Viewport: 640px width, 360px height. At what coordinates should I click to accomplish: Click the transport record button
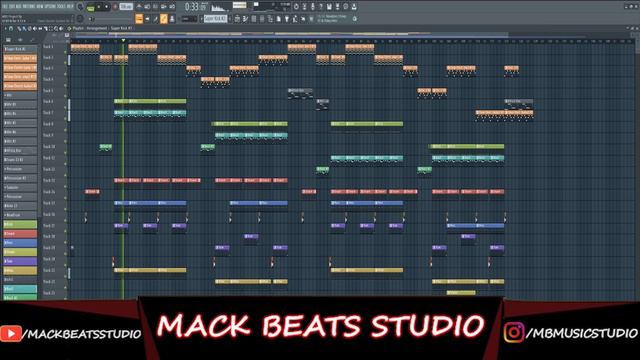coord(115,7)
